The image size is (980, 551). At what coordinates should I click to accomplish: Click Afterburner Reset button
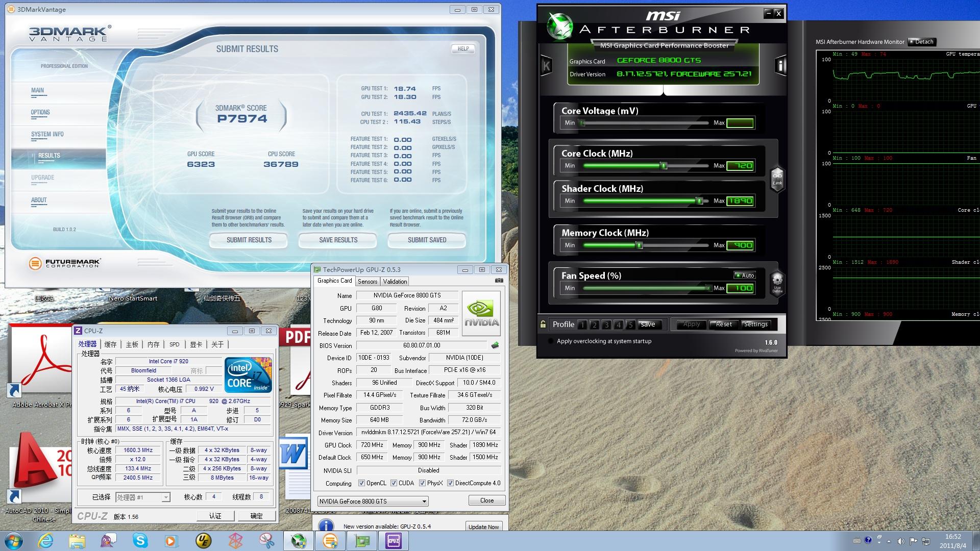click(723, 324)
